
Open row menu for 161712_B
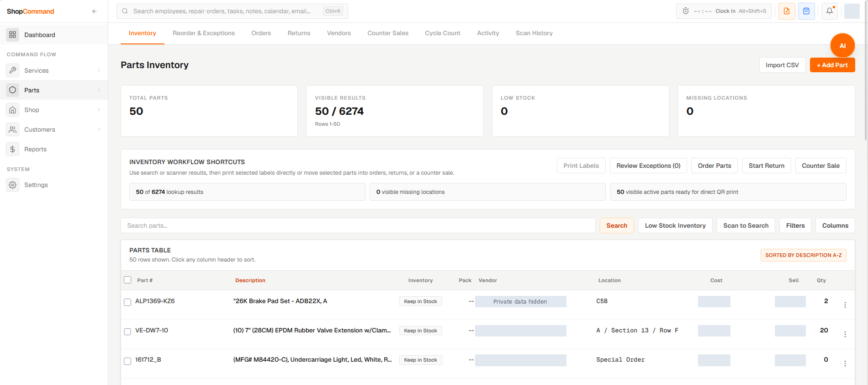[845, 364]
